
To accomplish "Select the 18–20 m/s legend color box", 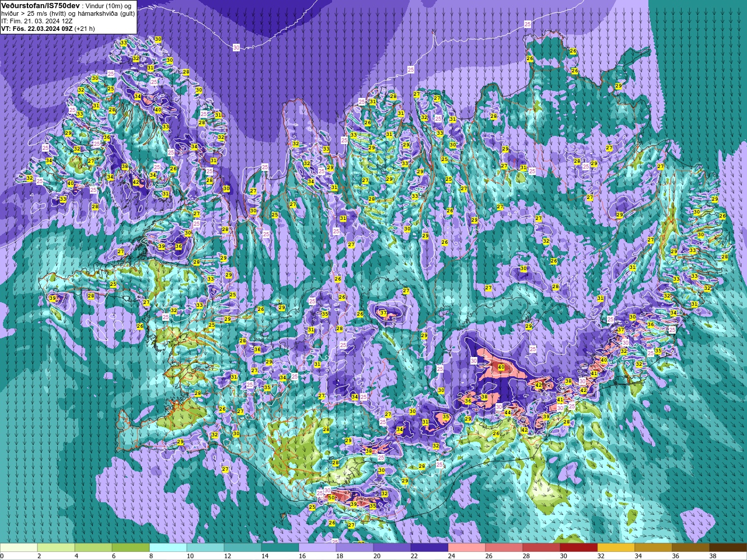I will (355, 548).
